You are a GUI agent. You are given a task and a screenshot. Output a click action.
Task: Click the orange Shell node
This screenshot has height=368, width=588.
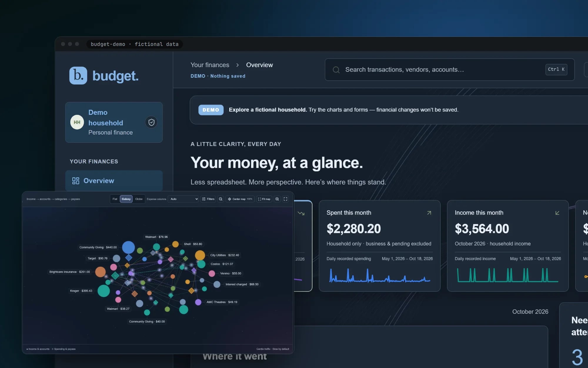(x=175, y=244)
